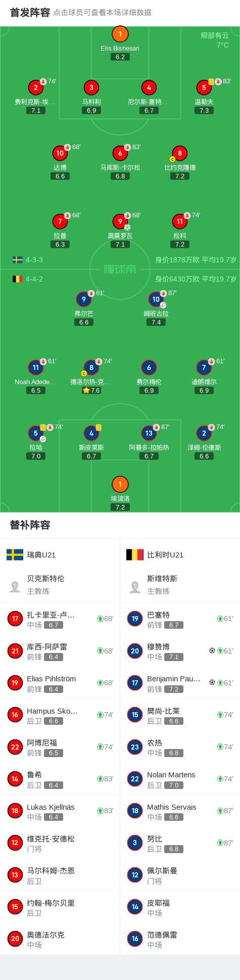Select reserve goalkeeper 维克托-安德松, number 12
Viewport: 240px width, 980px height.
(60, 843)
